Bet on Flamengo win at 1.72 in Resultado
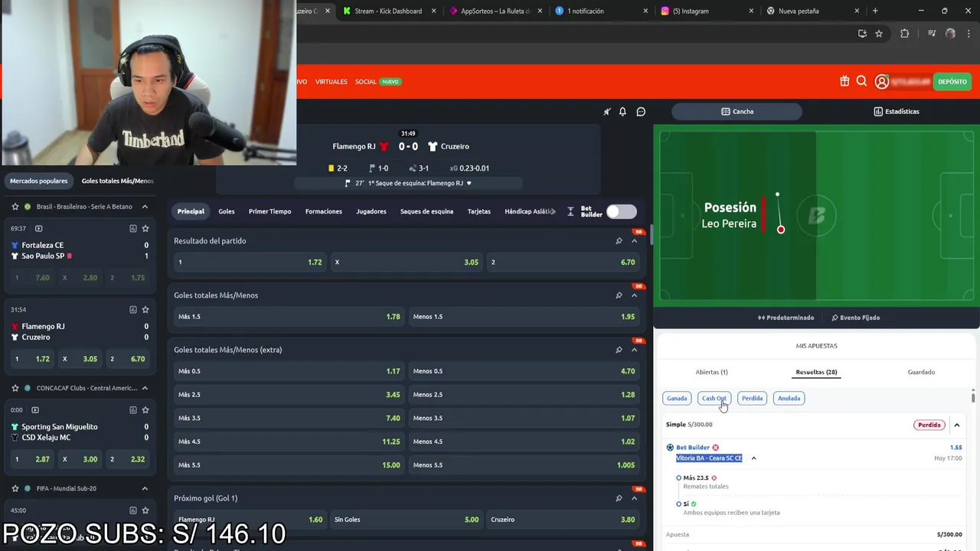980x551 pixels. tap(250, 262)
